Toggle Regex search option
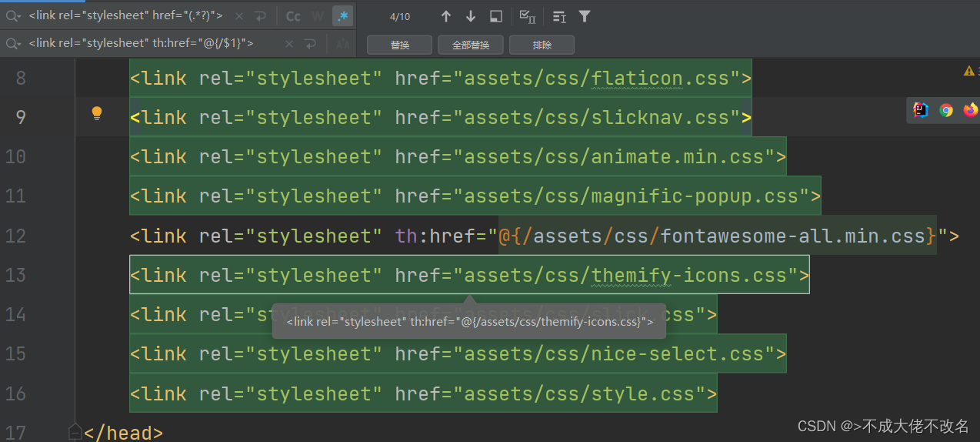The height and width of the screenshot is (442, 980). (342, 16)
